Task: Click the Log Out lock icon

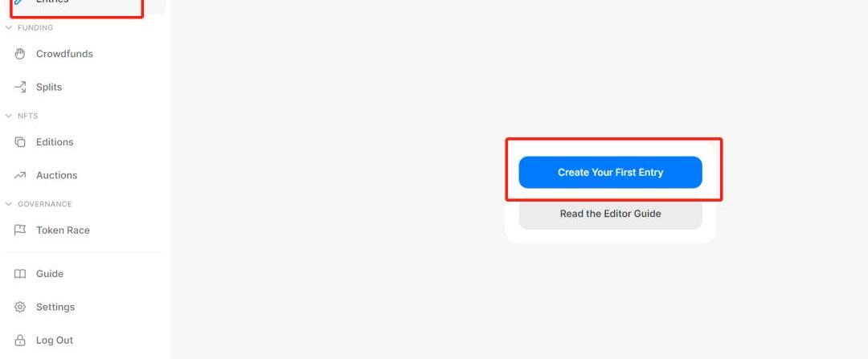Action: (20, 341)
